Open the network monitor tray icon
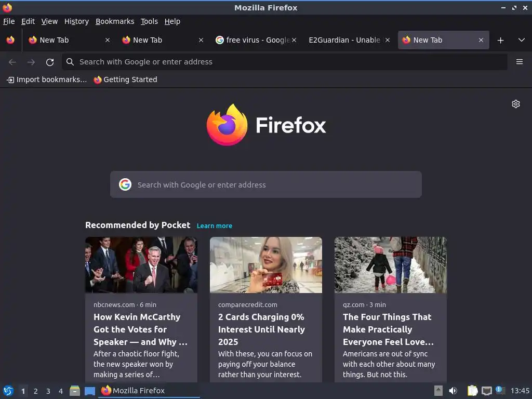Image resolution: width=532 pixels, height=399 pixels. pos(486,391)
